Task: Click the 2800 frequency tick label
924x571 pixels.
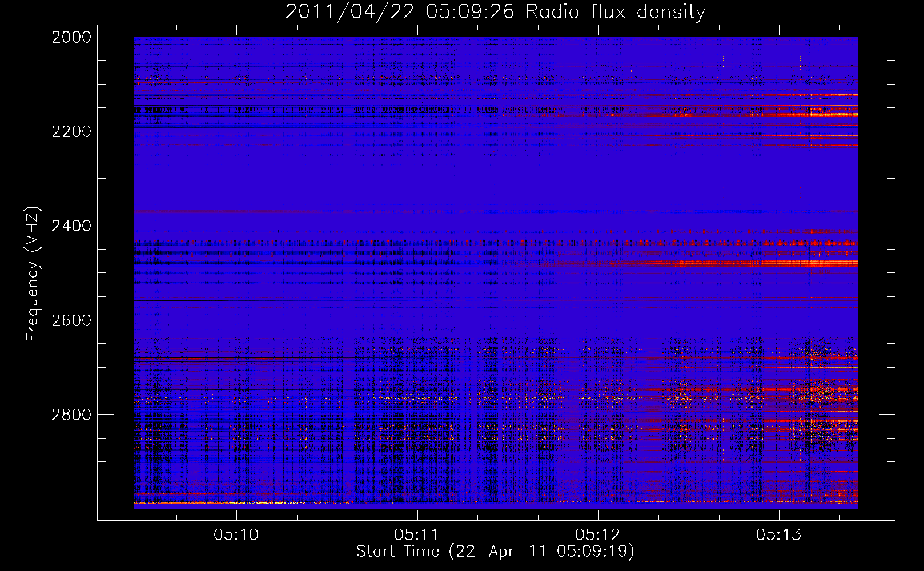Action: [71, 415]
